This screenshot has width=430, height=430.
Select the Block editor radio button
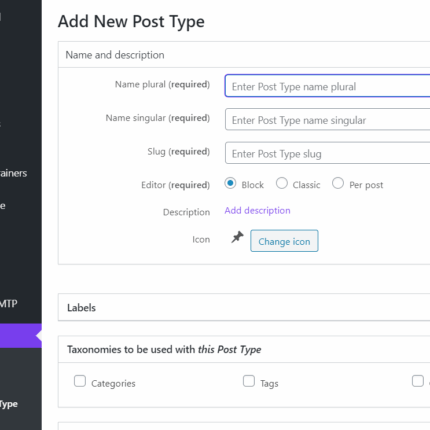[230, 183]
